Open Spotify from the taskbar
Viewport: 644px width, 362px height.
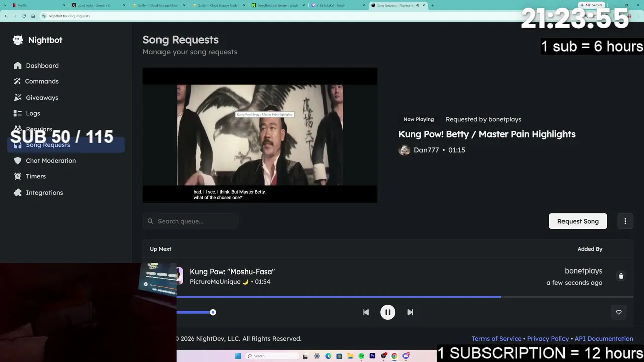(361, 356)
